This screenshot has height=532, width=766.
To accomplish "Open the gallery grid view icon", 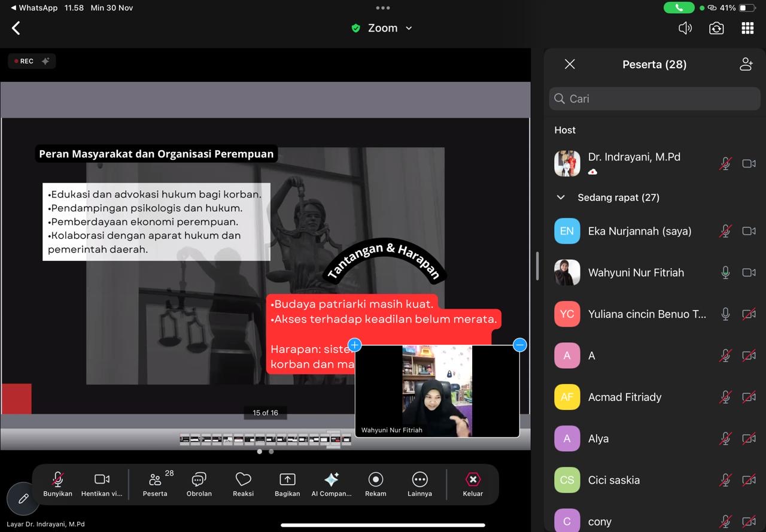I will pos(747,28).
